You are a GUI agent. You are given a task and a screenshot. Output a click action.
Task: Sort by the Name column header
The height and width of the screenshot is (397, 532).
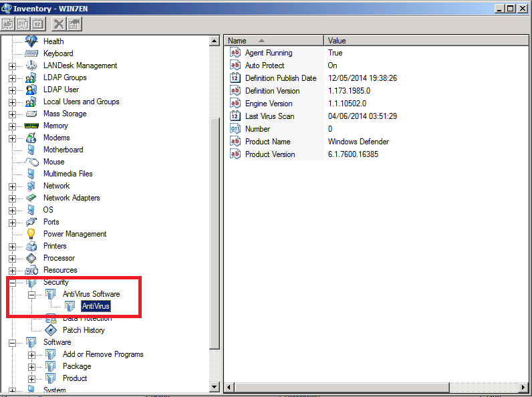[274, 41]
